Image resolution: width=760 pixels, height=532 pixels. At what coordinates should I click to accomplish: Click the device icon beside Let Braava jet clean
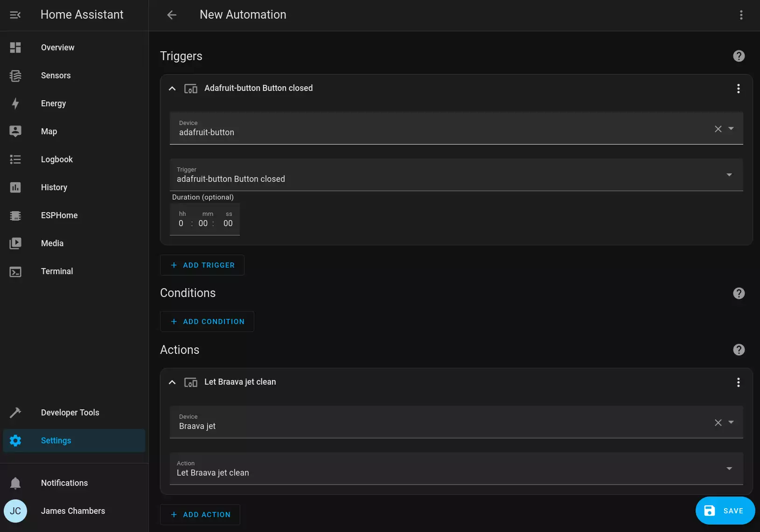[x=191, y=382]
